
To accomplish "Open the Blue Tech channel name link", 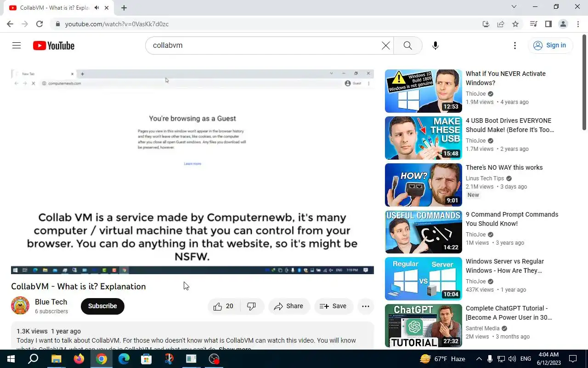I will 51,302.
